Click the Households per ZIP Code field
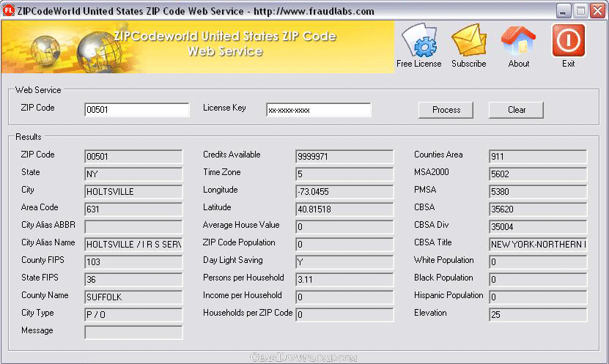This screenshot has width=609, height=364. pos(344,315)
